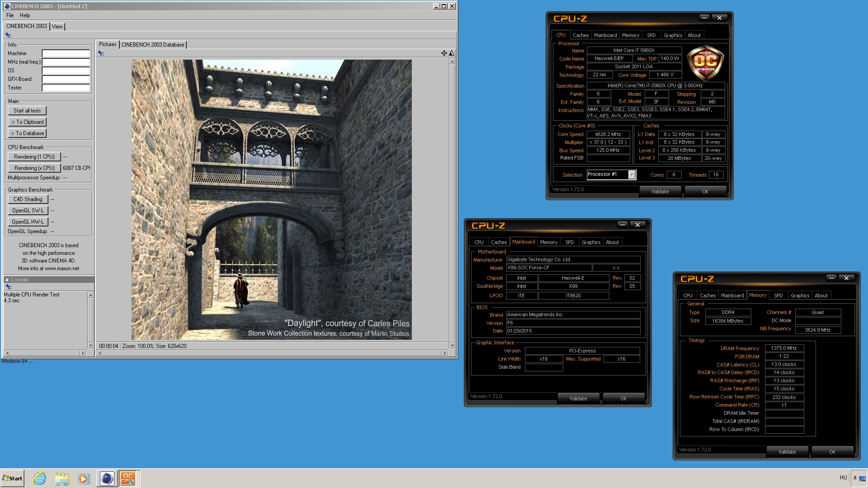Click the Core Voltage value 1.466 V
The height and width of the screenshot is (488, 868).
point(665,75)
